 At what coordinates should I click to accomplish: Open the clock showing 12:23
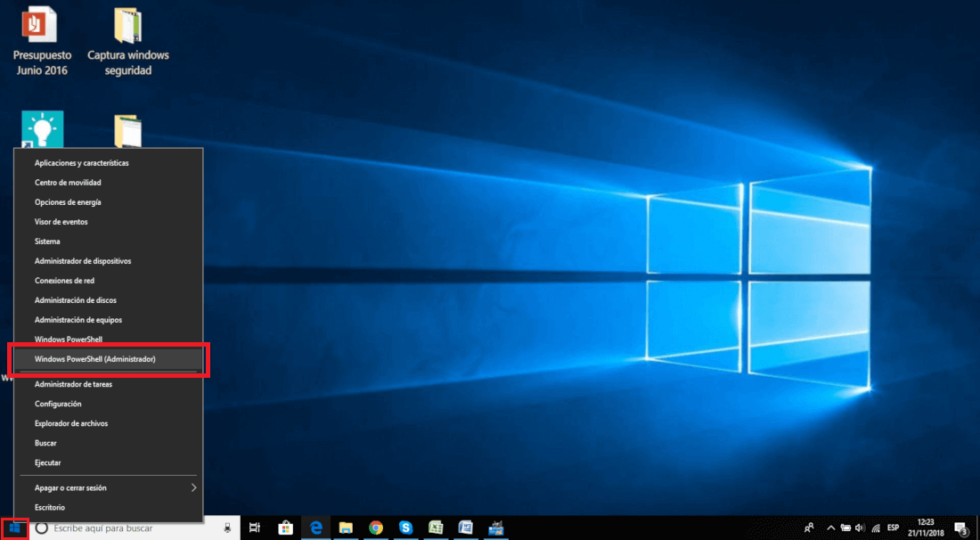click(927, 528)
